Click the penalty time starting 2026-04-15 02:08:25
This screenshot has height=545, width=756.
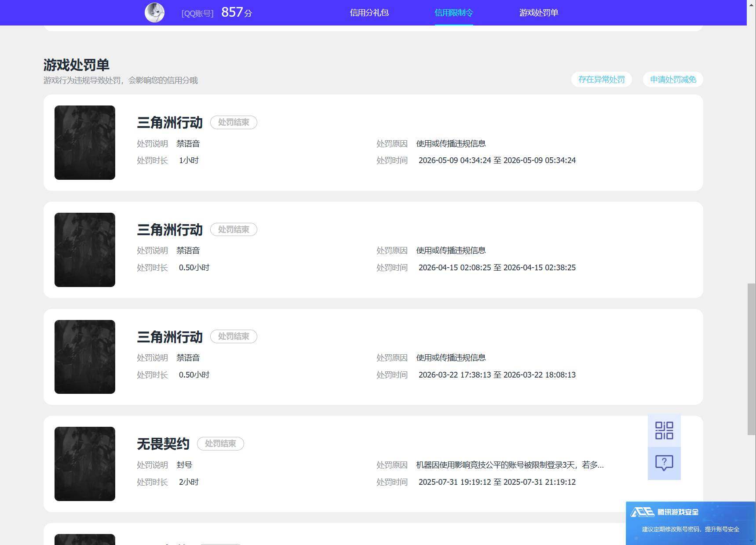pos(497,268)
